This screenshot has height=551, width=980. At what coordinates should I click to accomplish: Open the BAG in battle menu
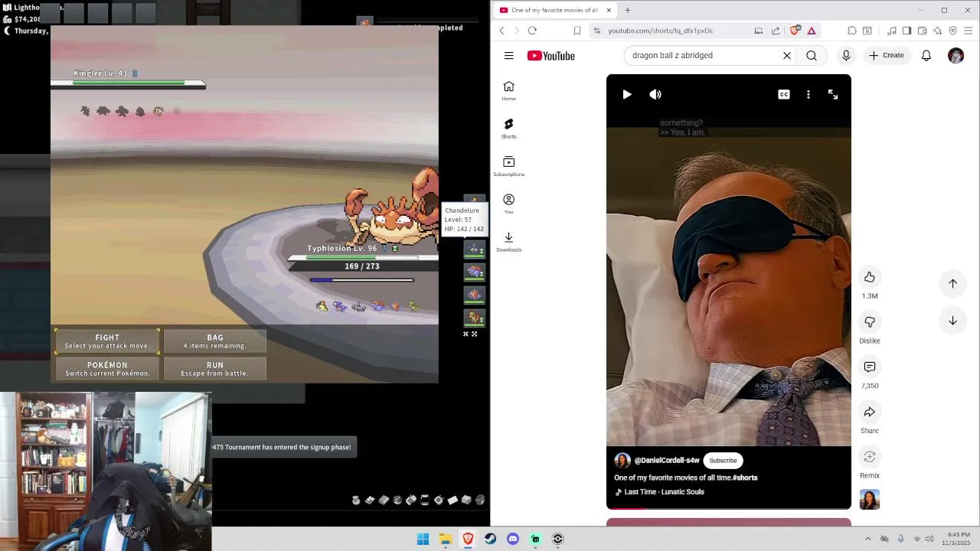coord(215,341)
